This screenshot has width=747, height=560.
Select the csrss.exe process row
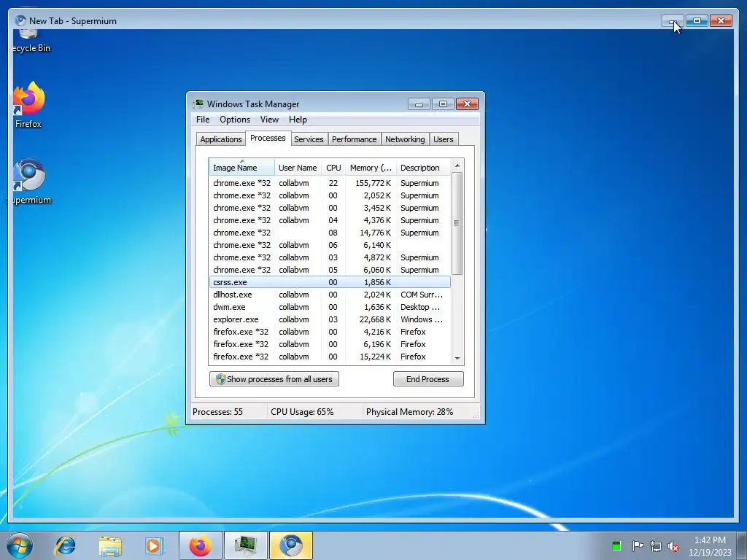[330, 282]
